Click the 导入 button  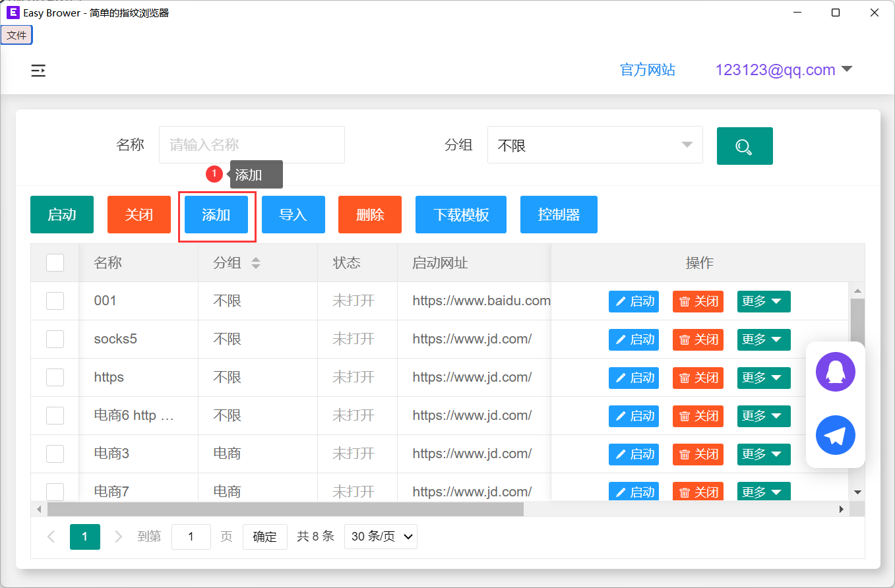[293, 214]
